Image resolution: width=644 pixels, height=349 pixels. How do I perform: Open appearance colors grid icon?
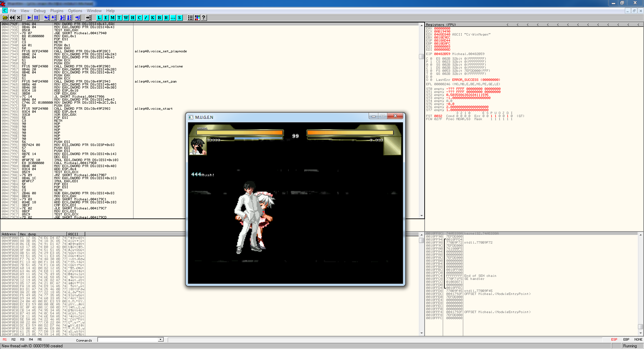197,18
